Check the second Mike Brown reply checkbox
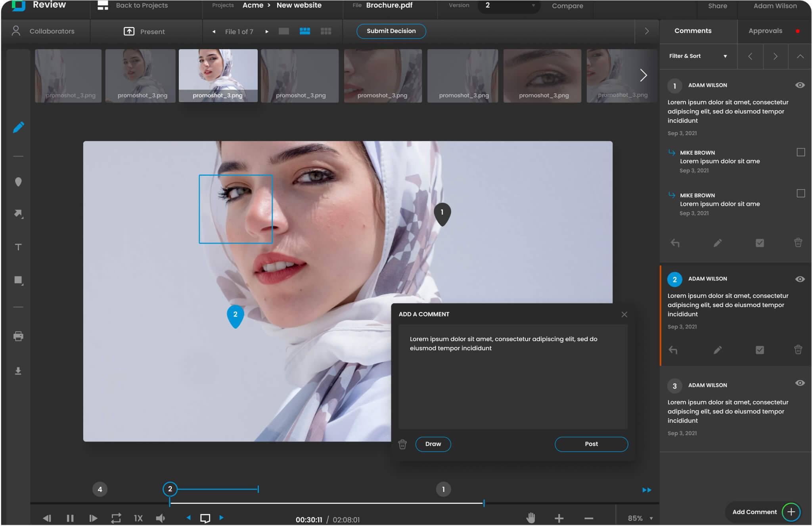Viewport: 812px width, 526px height. (x=801, y=194)
